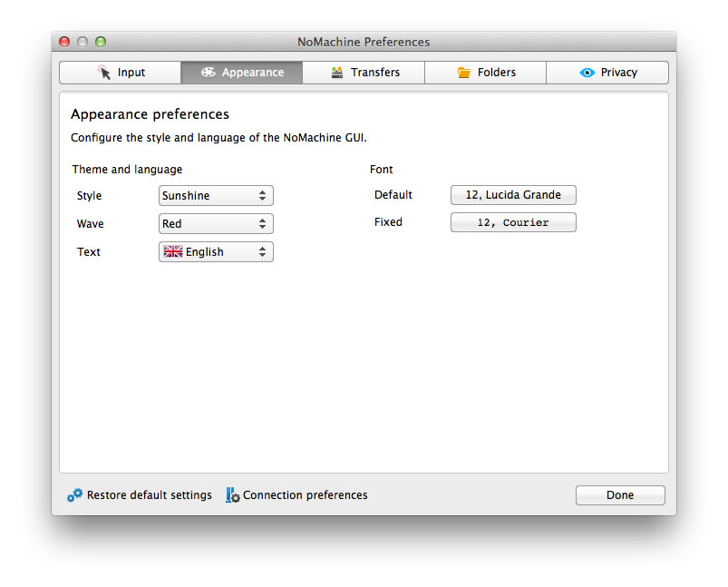Click the Privacy eye icon
Image resolution: width=728 pixels, height=587 pixels.
pos(587,73)
